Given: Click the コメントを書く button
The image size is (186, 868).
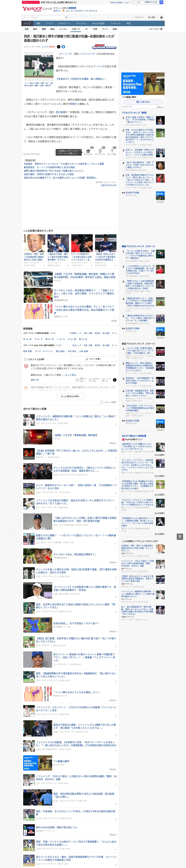Looking at the screenshot, I should 93,359.
